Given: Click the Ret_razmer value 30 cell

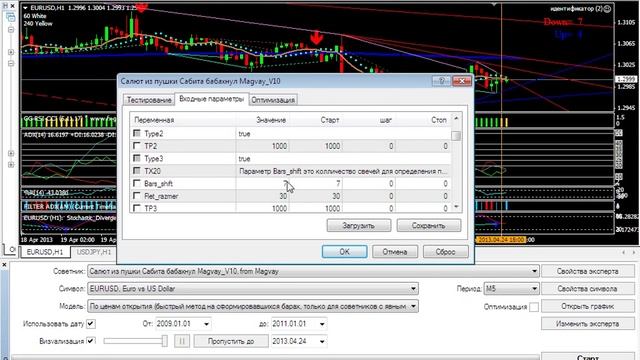Looking at the screenshot, I should 262,196.
